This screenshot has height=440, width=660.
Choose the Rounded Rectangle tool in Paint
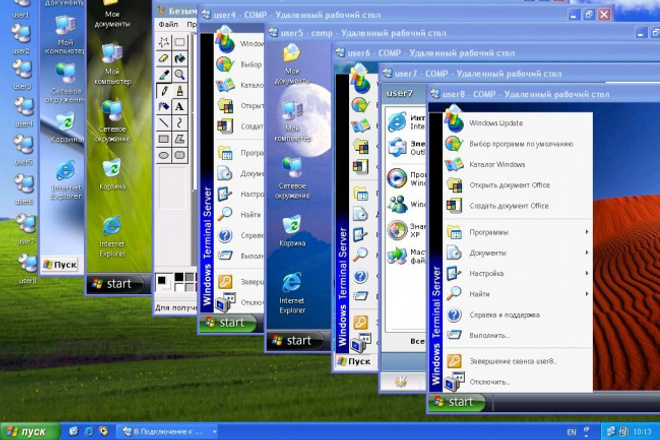point(180,155)
